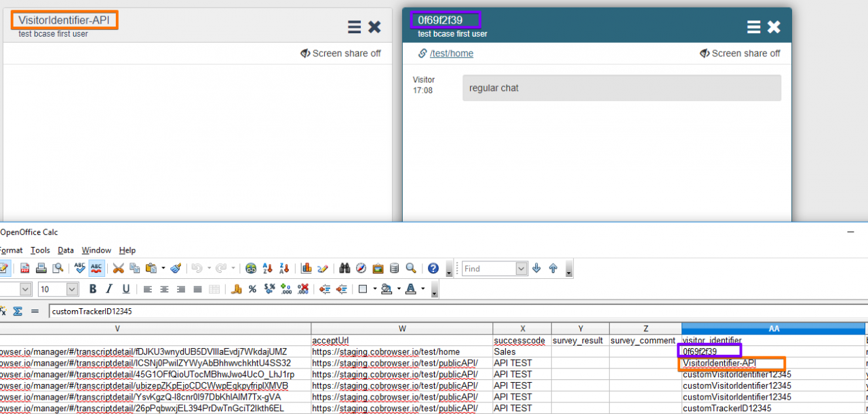
Task: Toggle Underline formatting
Action: 125,289
